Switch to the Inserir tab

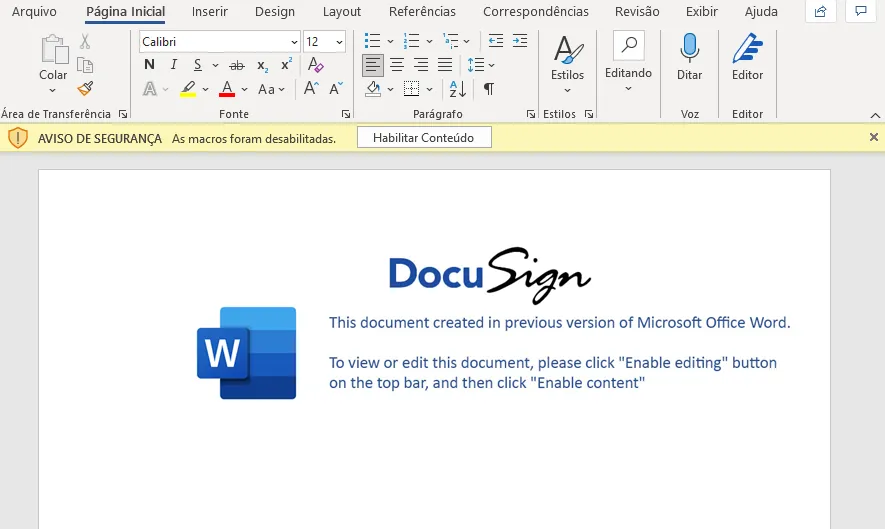pos(209,11)
